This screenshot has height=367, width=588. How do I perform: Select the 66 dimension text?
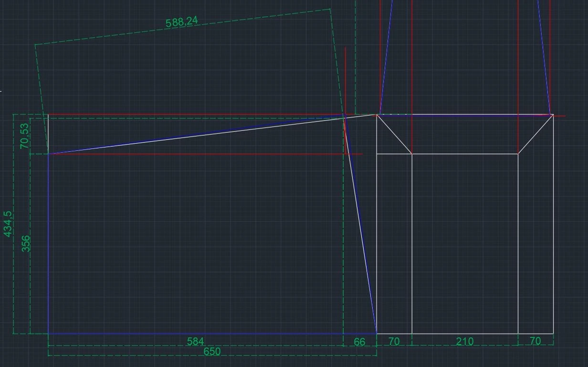tap(359, 342)
